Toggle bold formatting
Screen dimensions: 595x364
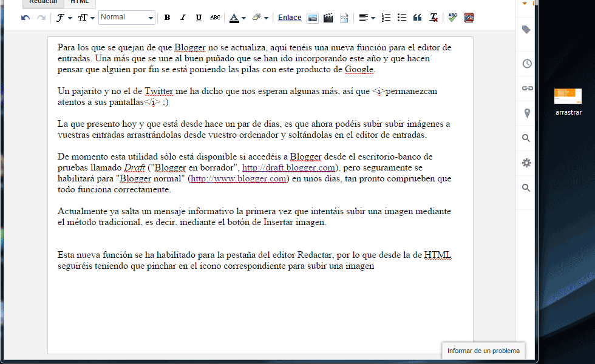click(x=167, y=18)
